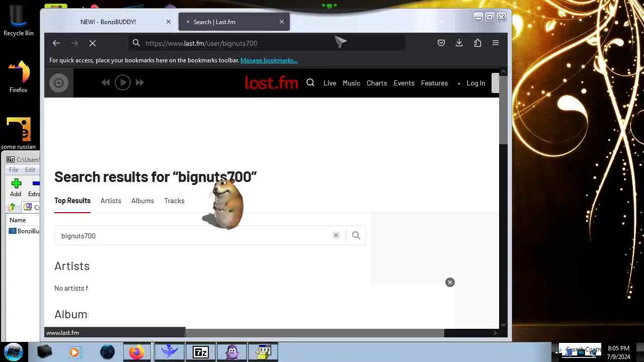Click the Extract button in 7-Zip
The image size is (644, 362).
click(x=34, y=188)
